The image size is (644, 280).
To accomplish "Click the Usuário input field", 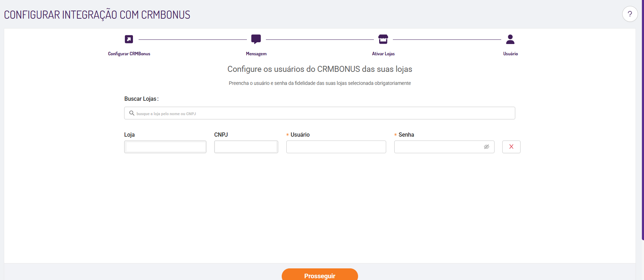I will 336,147.
